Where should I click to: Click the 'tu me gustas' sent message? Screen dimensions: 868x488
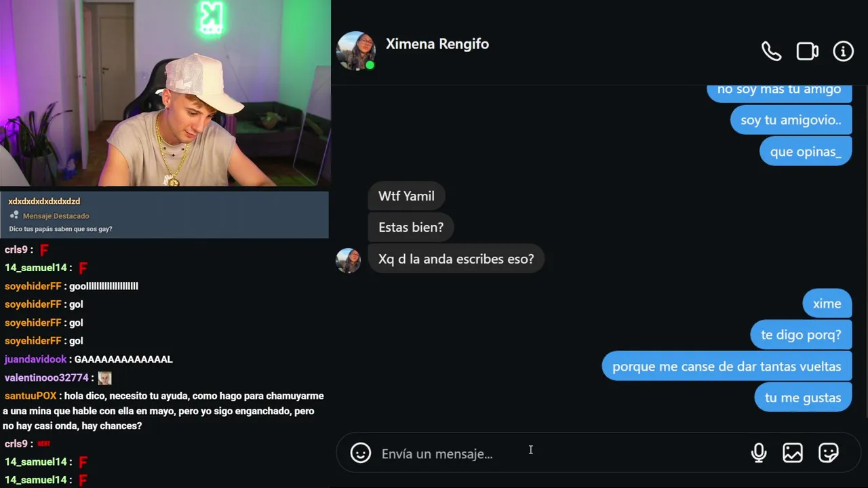(803, 398)
